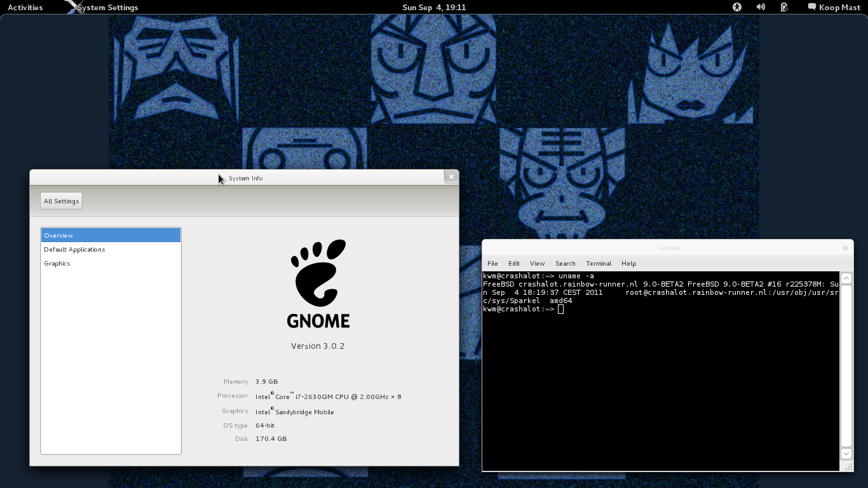Open the battery status icon
The width and height of the screenshot is (868, 488).
pyautogui.click(x=784, y=7)
